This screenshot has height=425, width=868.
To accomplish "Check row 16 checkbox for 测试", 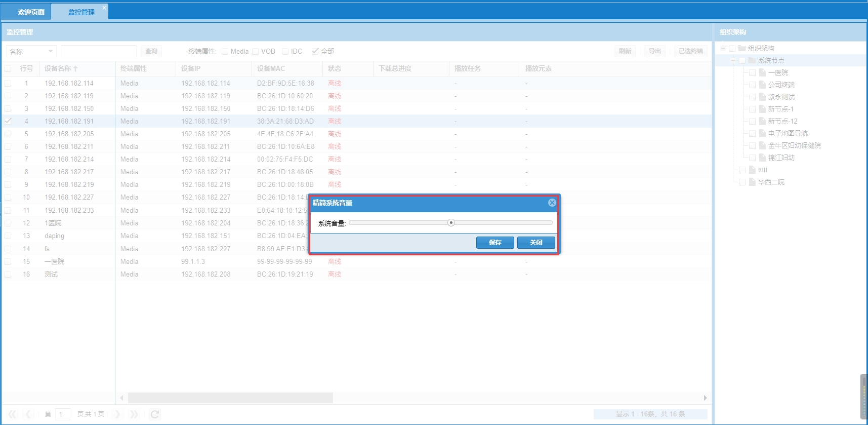I will point(8,274).
